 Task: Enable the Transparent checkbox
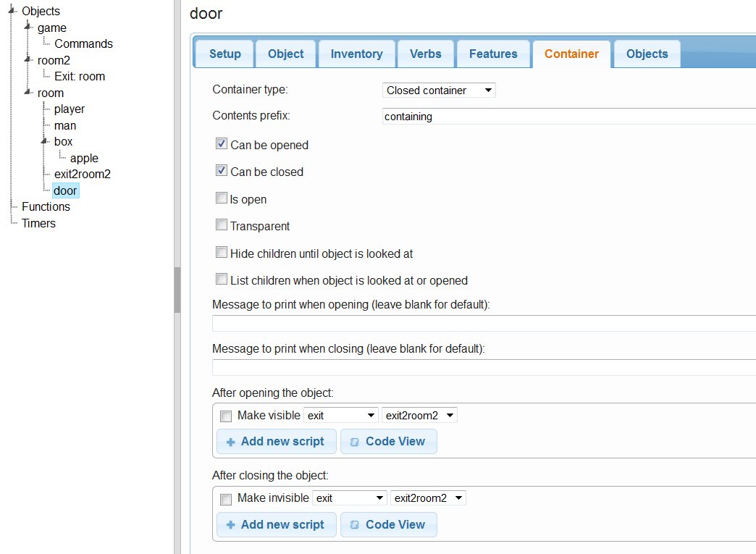(x=222, y=225)
